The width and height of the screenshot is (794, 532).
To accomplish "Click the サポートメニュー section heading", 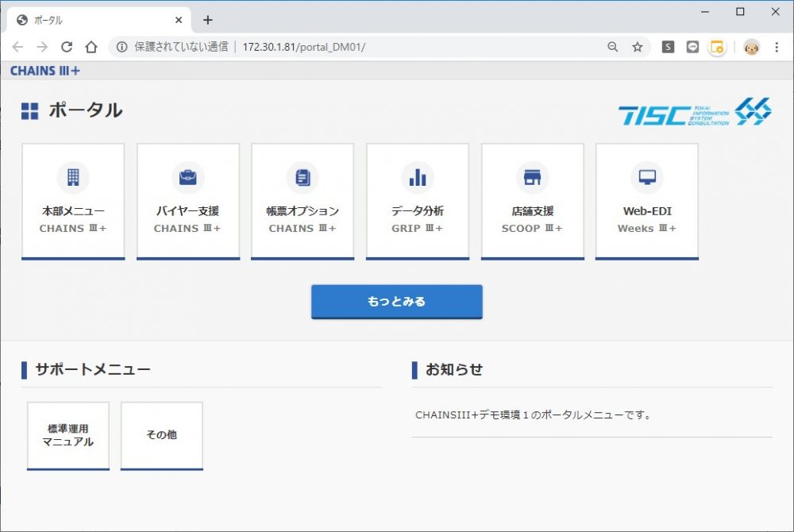I will click(x=93, y=369).
